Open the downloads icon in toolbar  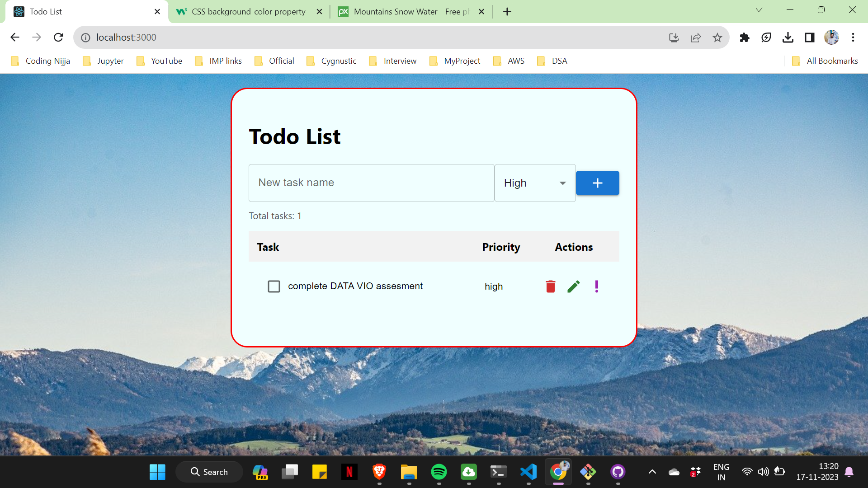pos(788,37)
